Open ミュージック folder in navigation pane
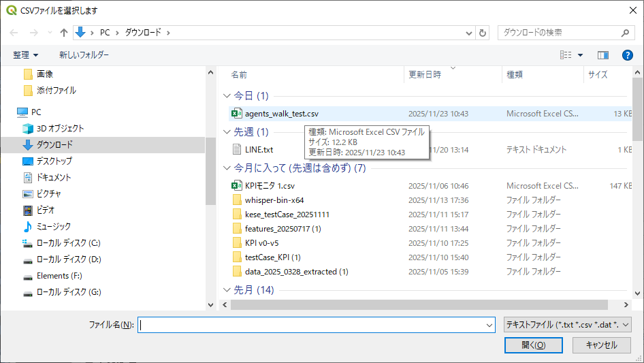This screenshot has height=363, width=644. point(53,226)
